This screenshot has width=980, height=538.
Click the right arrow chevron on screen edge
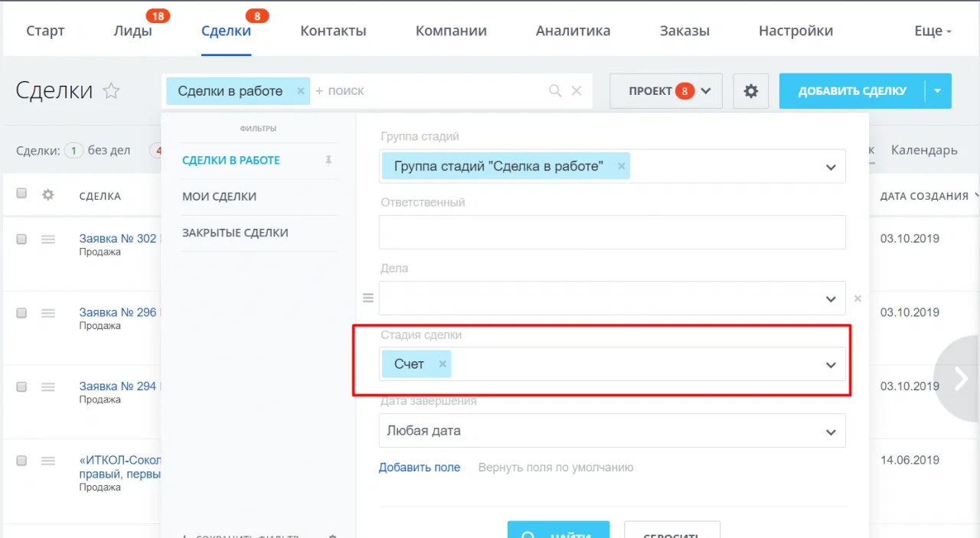[959, 378]
